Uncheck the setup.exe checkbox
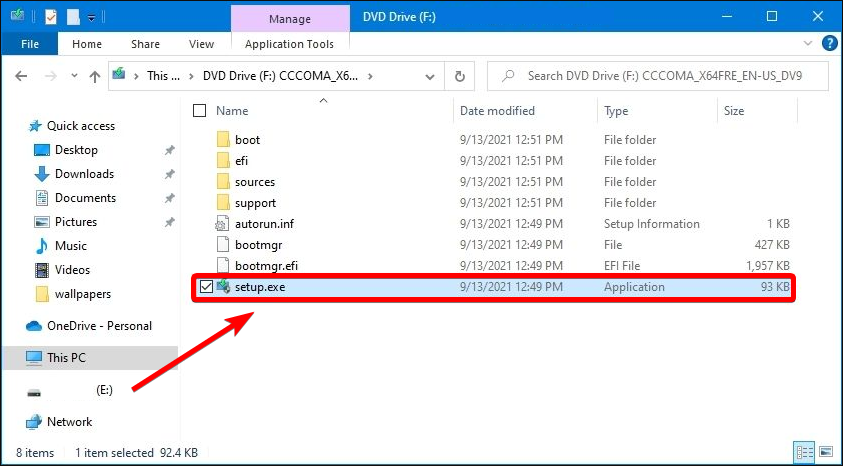Screen dimensions: 843x466 206,286
